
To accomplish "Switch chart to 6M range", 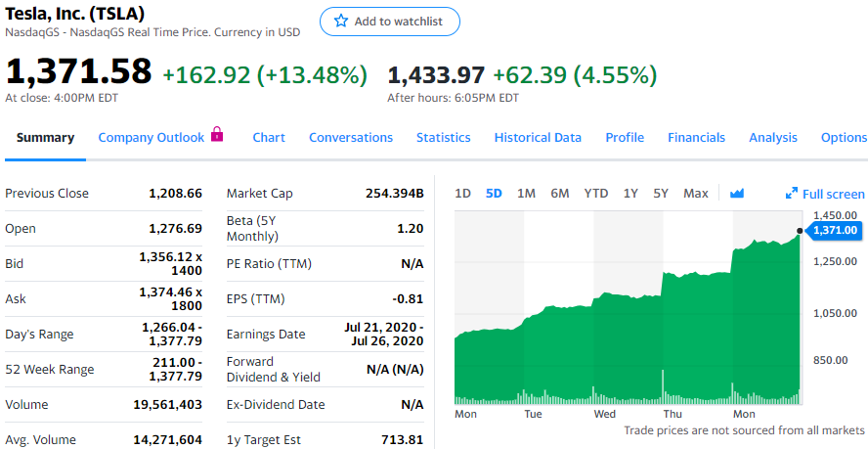I will [559, 194].
